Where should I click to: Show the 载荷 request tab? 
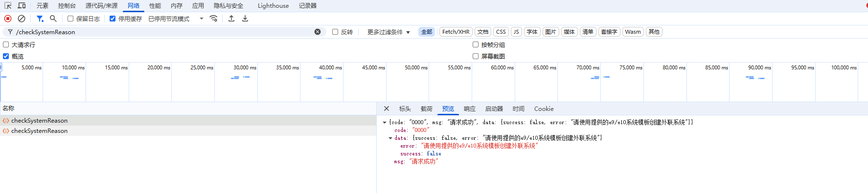pos(427,108)
